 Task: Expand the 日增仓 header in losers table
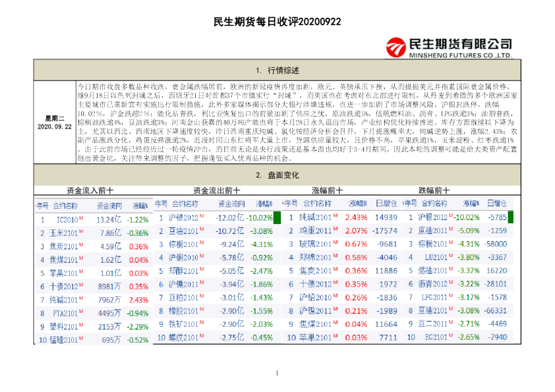(496, 202)
